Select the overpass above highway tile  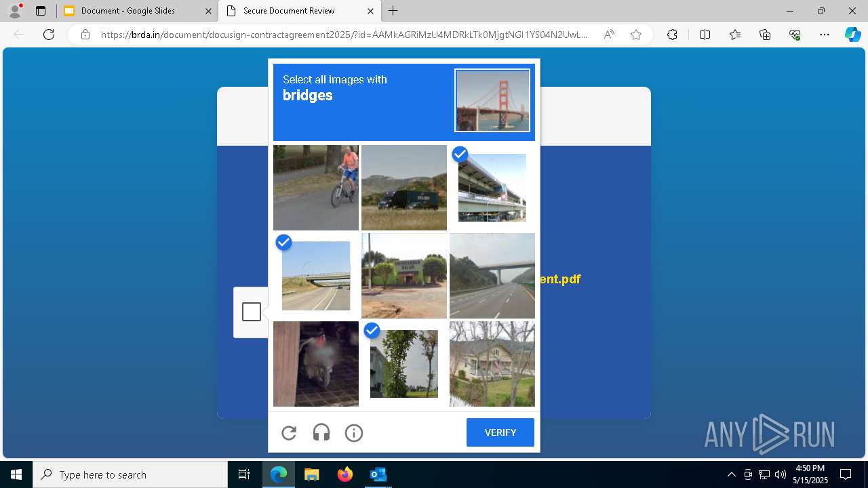point(492,276)
